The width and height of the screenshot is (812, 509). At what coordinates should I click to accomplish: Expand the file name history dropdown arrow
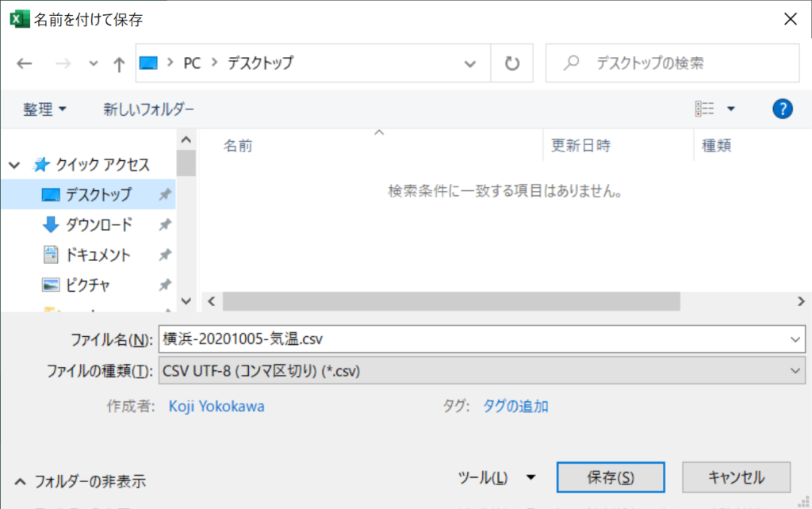[796, 339]
